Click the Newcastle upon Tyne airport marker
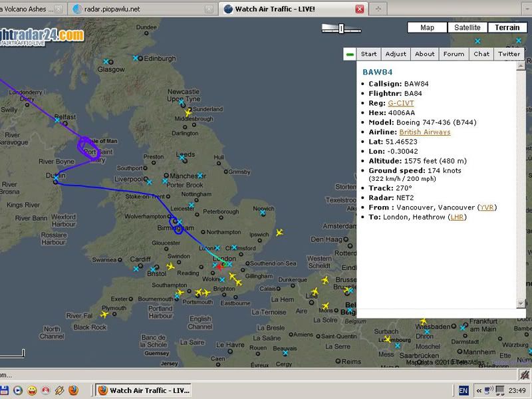Viewport: 532px width, 399px height. 181,102
